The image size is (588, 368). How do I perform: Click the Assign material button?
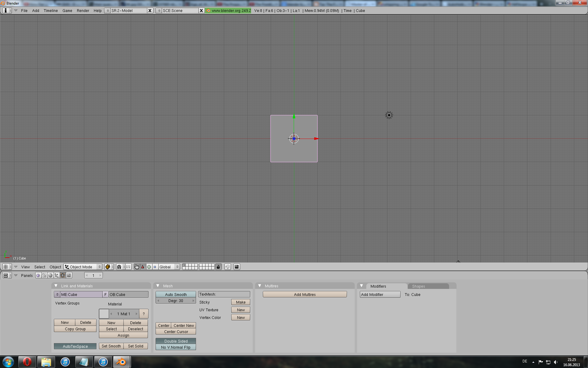(x=123, y=335)
